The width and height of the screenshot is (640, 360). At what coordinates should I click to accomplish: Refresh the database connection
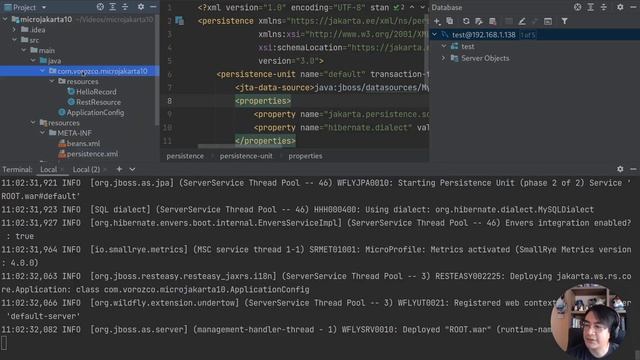(x=466, y=21)
